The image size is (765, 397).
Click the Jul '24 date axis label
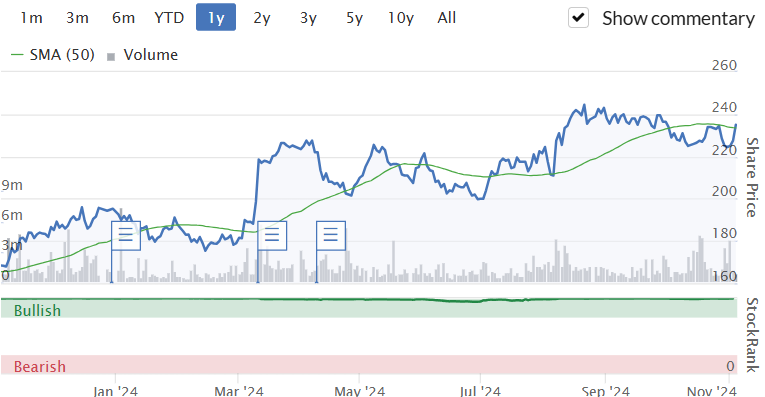[x=480, y=391]
